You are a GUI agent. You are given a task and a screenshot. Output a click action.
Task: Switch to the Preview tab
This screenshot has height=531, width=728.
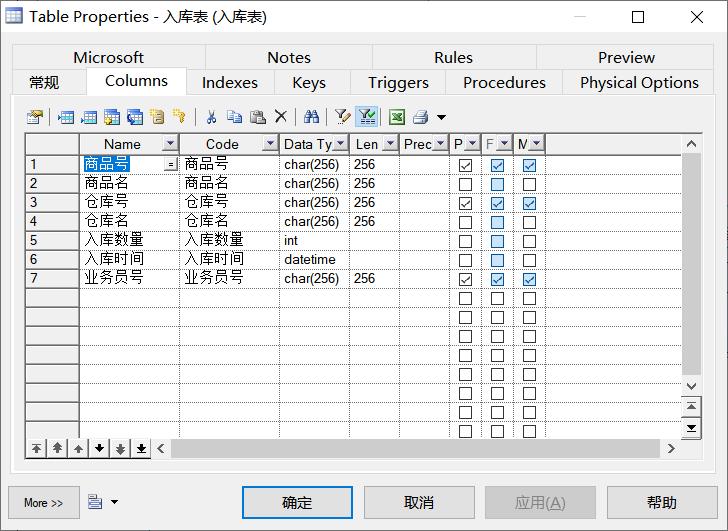pyautogui.click(x=626, y=58)
